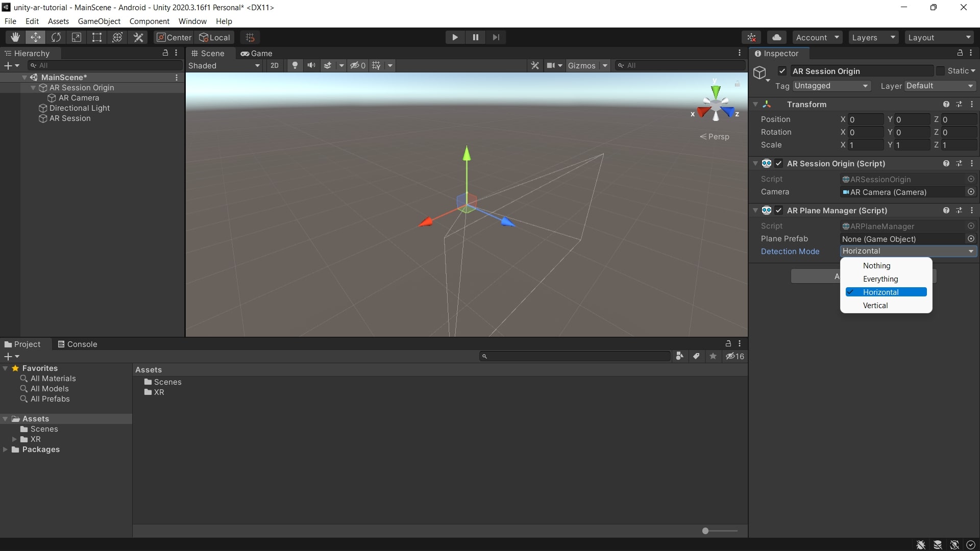The width and height of the screenshot is (980, 551).
Task: Open cloud services icon
Action: click(776, 38)
